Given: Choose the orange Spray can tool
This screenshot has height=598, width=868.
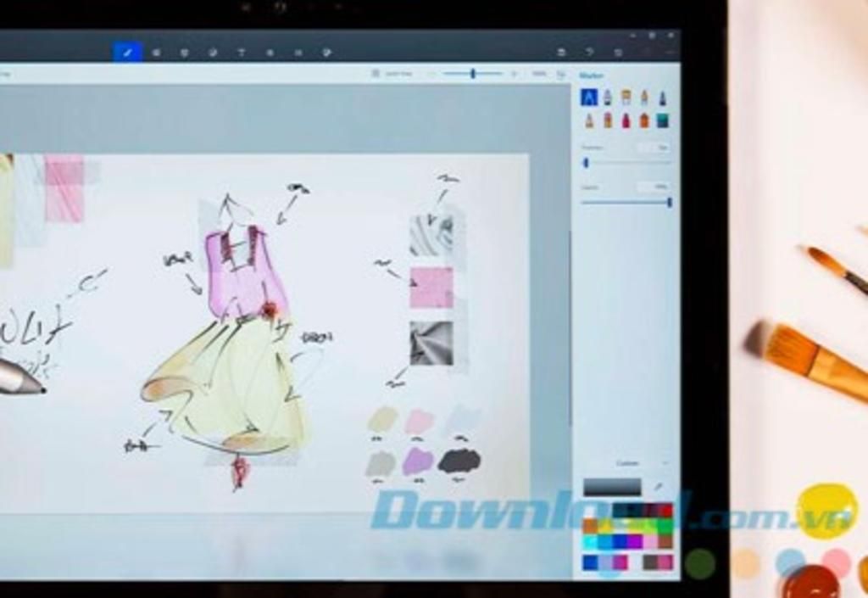Looking at the screenshot, I should point(644,120).
